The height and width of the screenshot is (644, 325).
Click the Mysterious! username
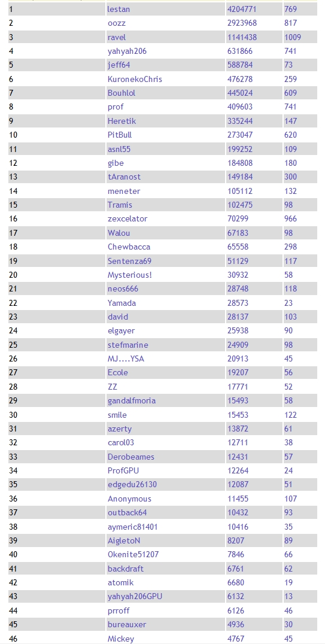pos(130,275)
